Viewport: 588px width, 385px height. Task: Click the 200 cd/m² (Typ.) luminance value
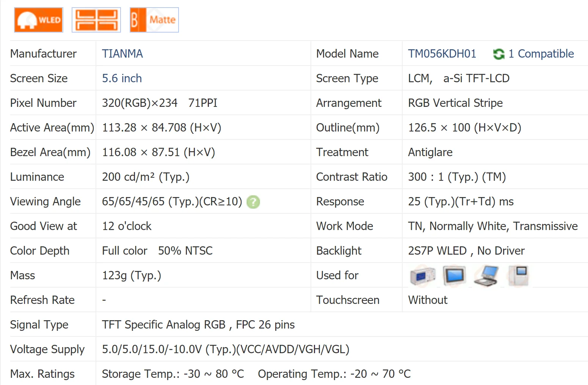[146, 177]
